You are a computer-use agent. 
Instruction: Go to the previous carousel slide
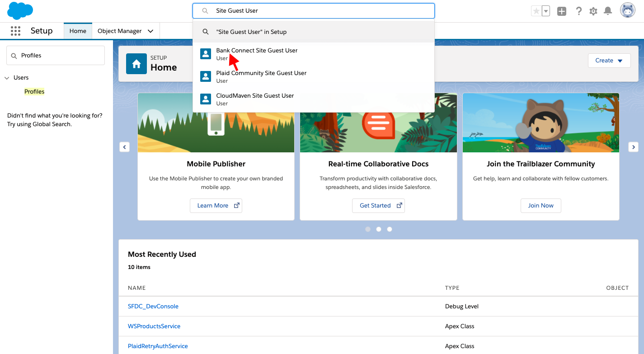tap(125, 147)
